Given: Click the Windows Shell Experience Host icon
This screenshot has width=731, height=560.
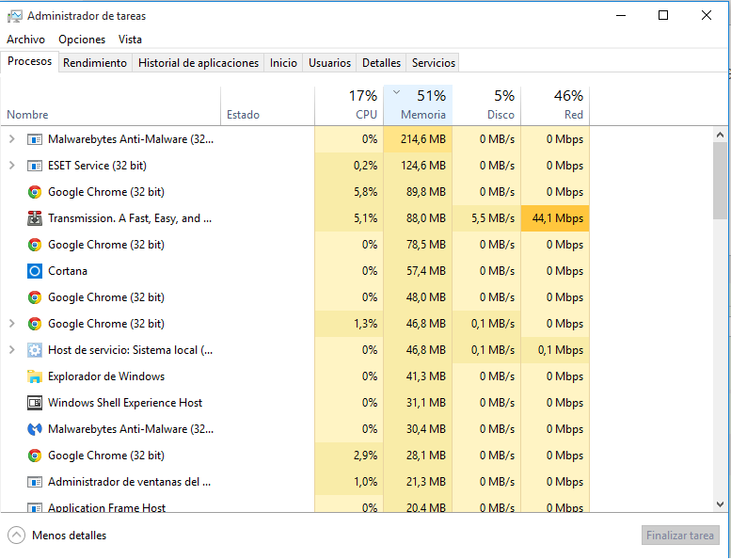Looking at the screenshot, I should click(x=35, y=403).
